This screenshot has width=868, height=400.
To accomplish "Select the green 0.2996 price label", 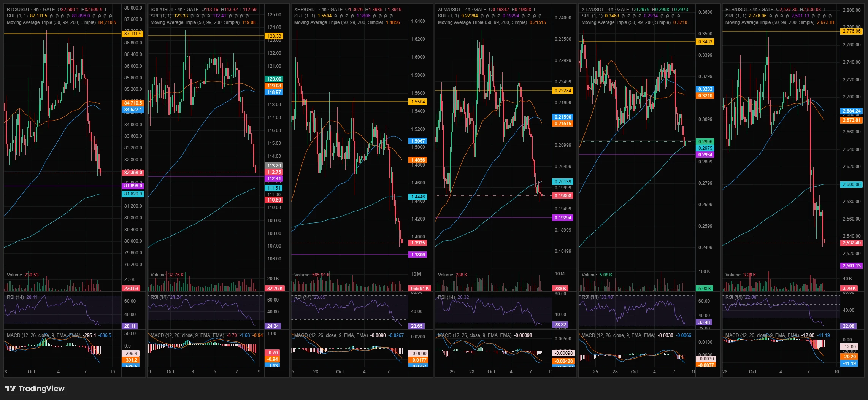I will coord(705,142).
